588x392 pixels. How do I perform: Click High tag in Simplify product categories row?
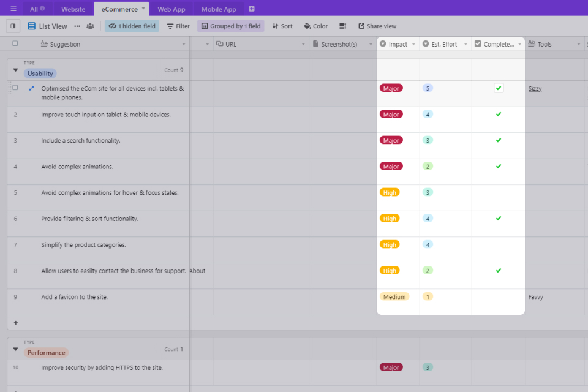(x=390, y=244)
